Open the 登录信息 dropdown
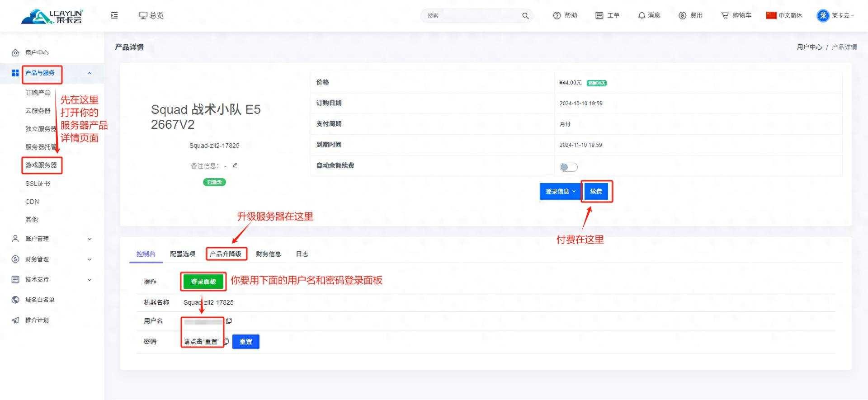 560,192
